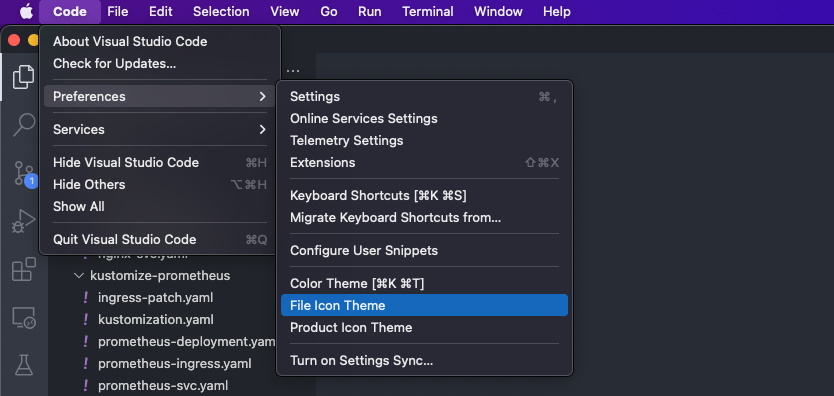Open the Search view icon
The width and height of the screenshot is (834, 396).
coord(23,125)
